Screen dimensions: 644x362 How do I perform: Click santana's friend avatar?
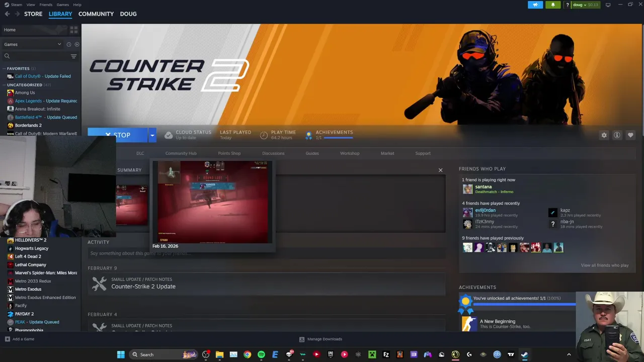(x=468, y=189)
